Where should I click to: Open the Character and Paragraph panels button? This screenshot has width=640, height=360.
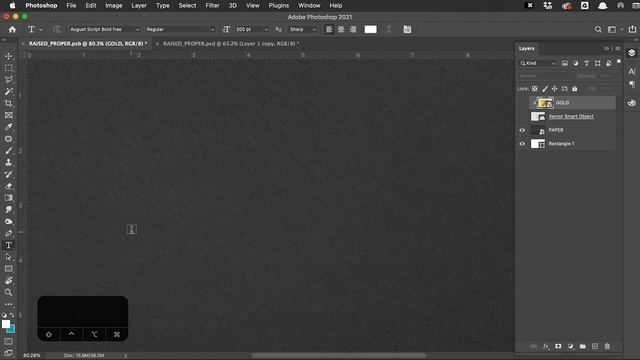pyautogui.click(x=407, y=29)
